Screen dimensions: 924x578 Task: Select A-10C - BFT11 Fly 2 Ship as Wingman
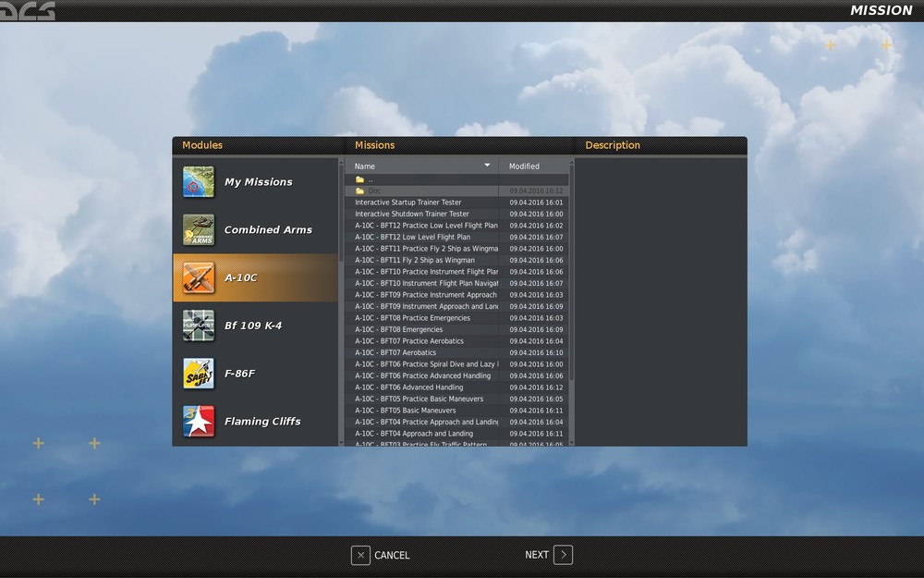[x=457, y=260]
